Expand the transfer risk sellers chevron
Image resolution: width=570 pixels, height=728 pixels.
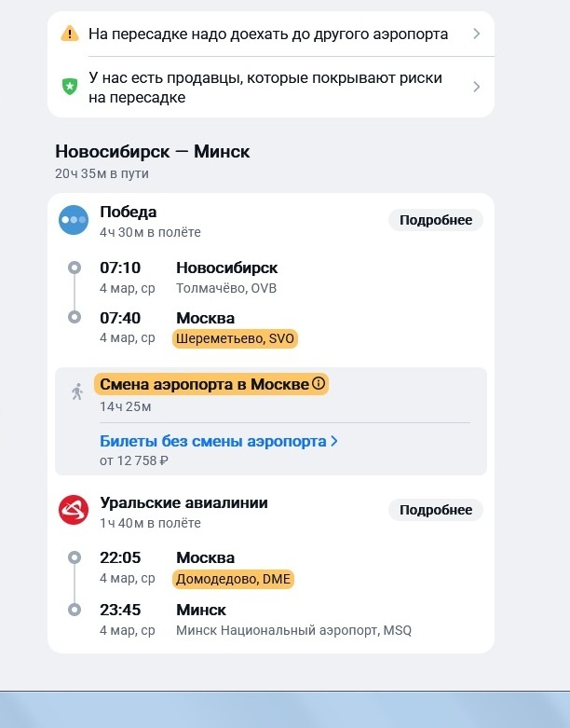476,87
